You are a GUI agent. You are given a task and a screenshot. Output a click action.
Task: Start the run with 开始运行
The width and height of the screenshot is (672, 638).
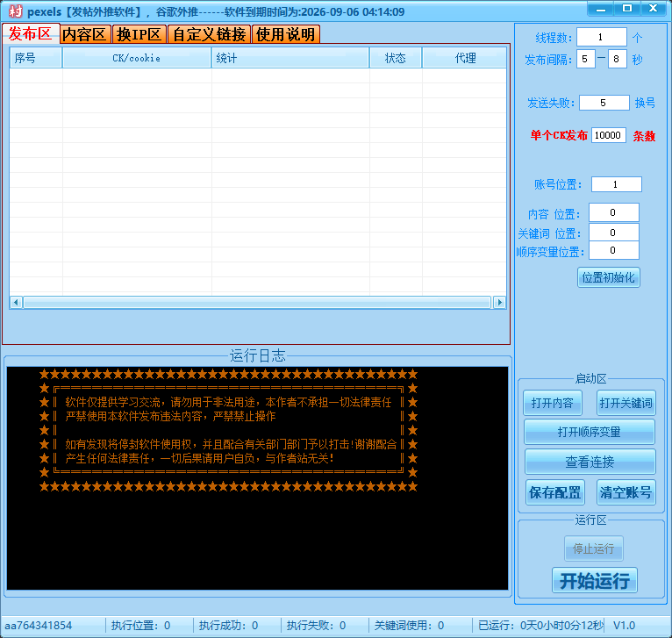594,580
